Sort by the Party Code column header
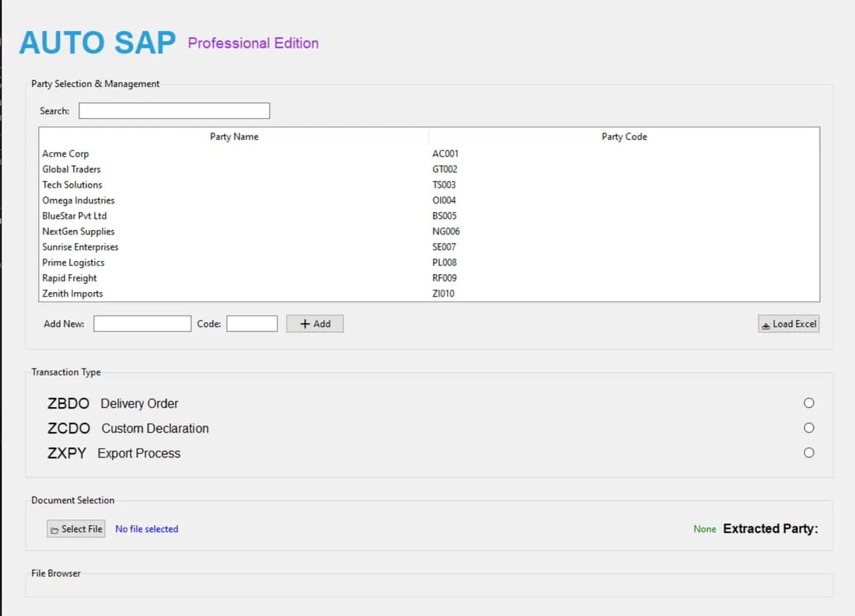 point(624,136)
